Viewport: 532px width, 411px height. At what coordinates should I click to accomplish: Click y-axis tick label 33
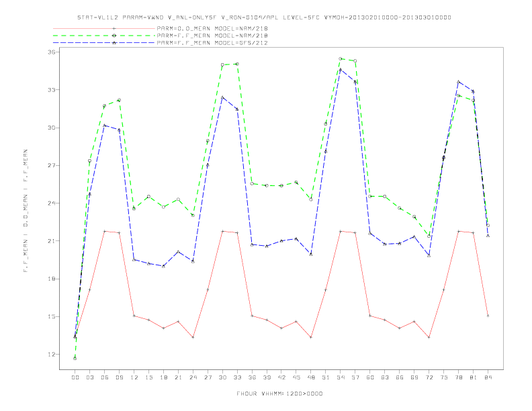click(51, 90)
